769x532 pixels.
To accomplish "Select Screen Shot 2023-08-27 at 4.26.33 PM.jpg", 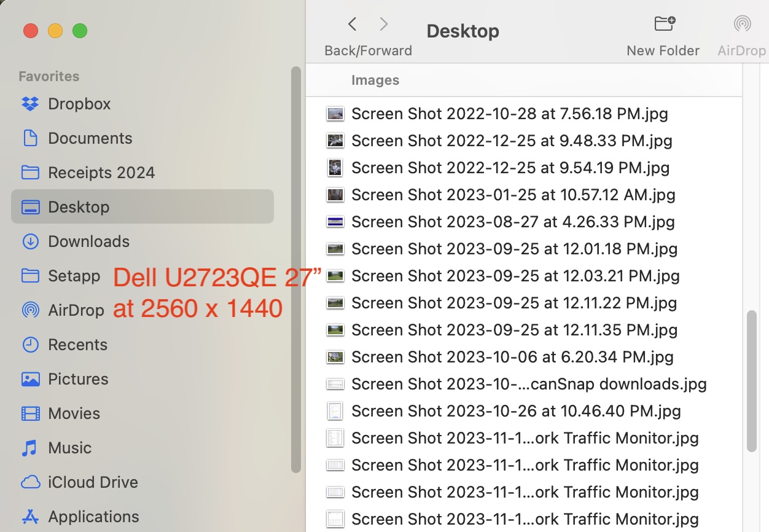I will [x=513, y=222].
